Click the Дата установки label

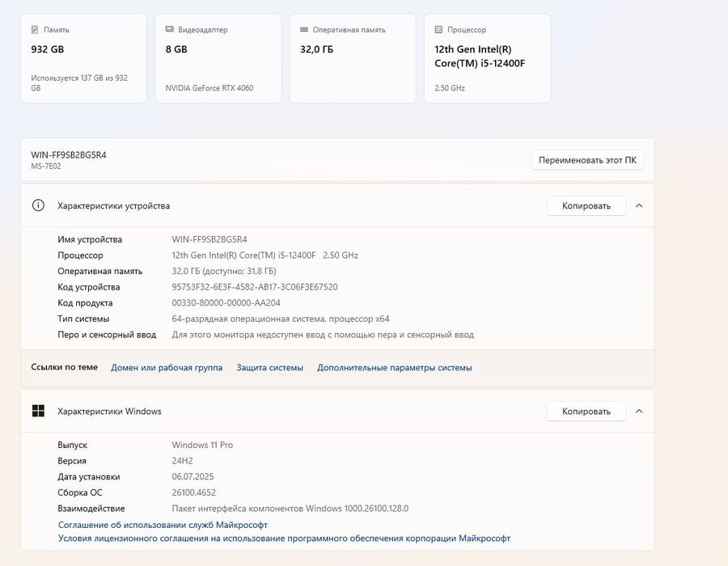point(89,476)
